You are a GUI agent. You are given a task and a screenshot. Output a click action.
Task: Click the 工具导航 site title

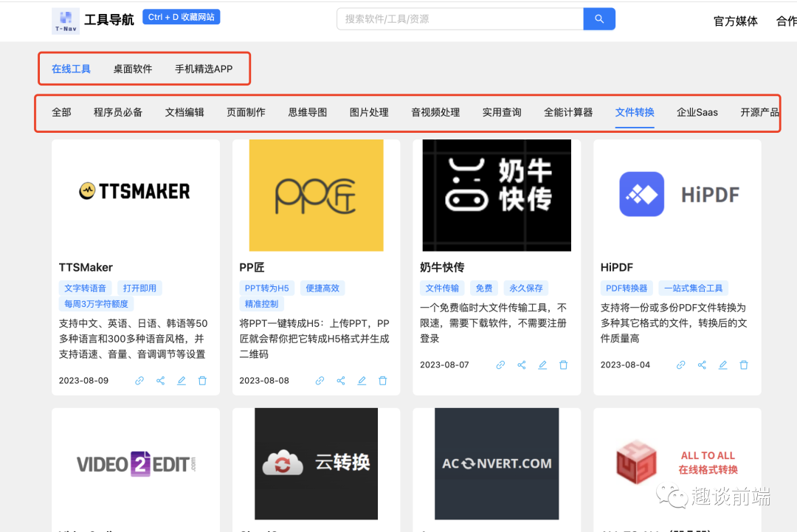pos(108,20)
